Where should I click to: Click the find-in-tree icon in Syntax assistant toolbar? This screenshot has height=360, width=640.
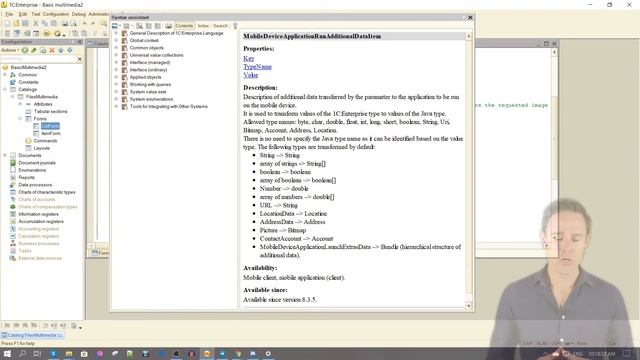tap(139, 26)
